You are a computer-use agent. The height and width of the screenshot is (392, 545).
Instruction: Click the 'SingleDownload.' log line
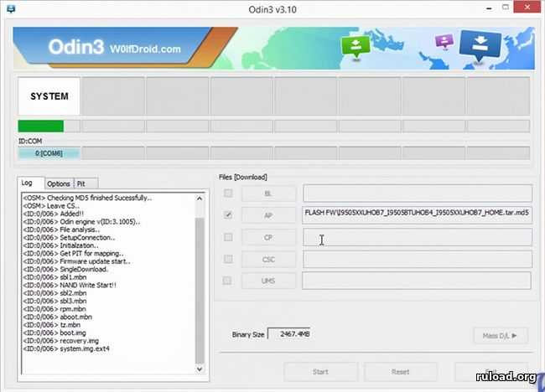(65, 269)
